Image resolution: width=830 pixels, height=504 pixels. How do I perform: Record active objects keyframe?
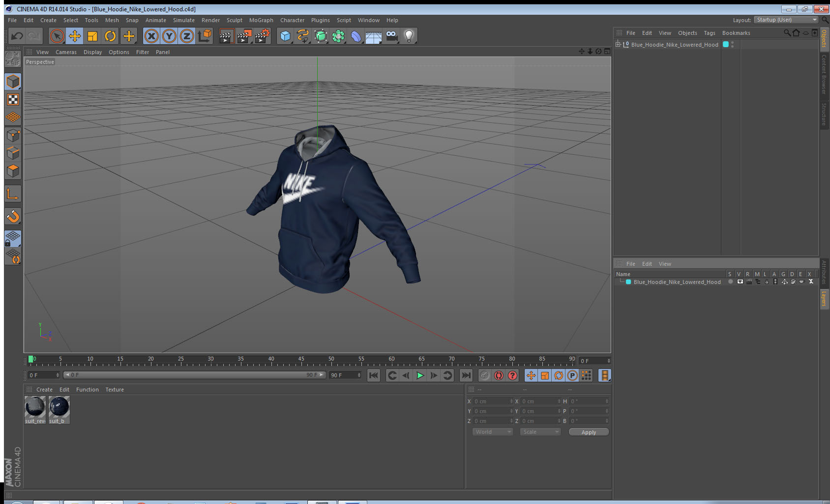click(x=485, y=375)
